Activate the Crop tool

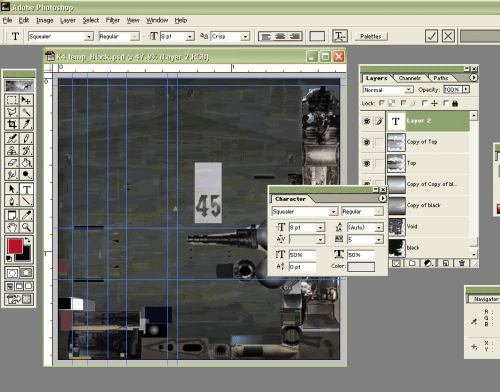[x=12, y=124]
